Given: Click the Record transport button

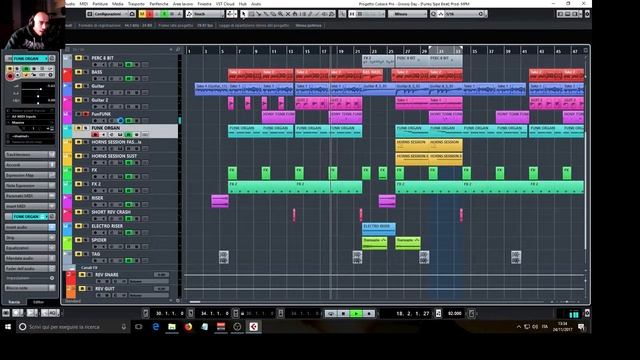Looking at the screenshot, I should 369,313.
